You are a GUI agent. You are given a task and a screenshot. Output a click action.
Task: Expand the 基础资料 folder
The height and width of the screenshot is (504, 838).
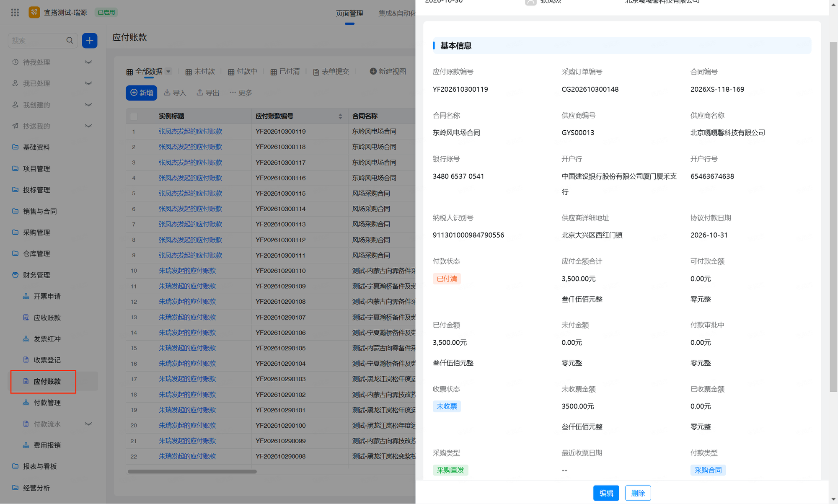click(x=36, y=147)
